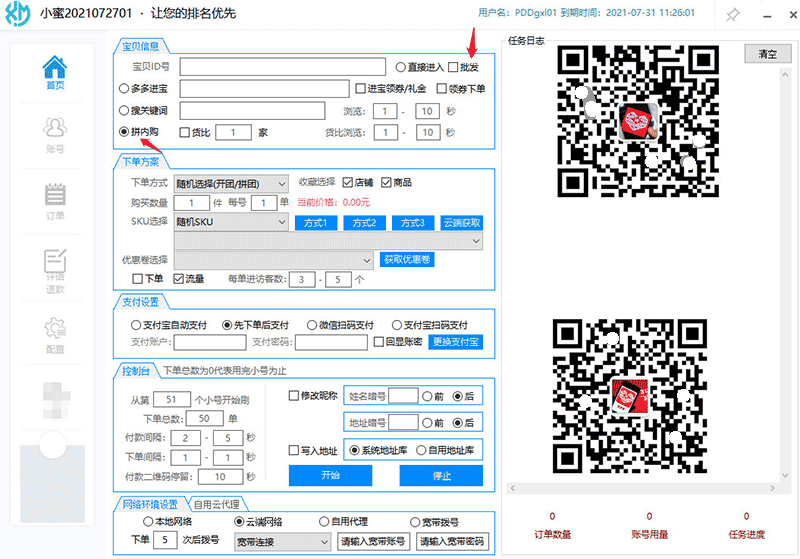Click the 支付密码 input field

pyautogui.click(x=331, y=342)
